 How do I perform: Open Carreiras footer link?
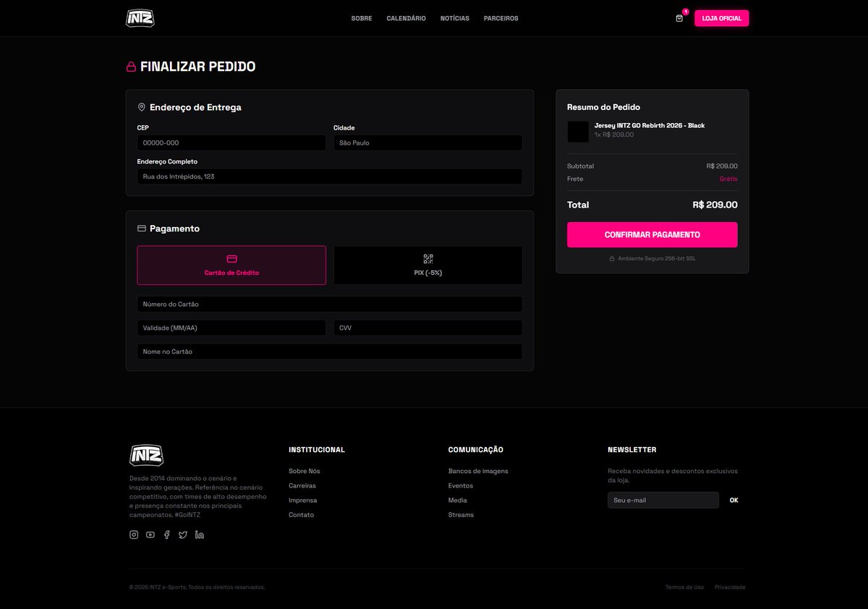click(302, 486)
